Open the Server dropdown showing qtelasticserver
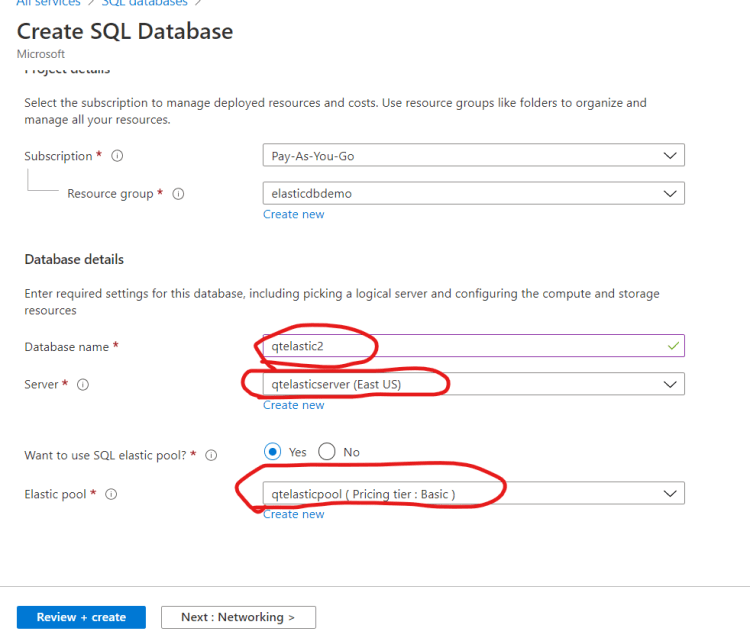 tap(473, 384)
